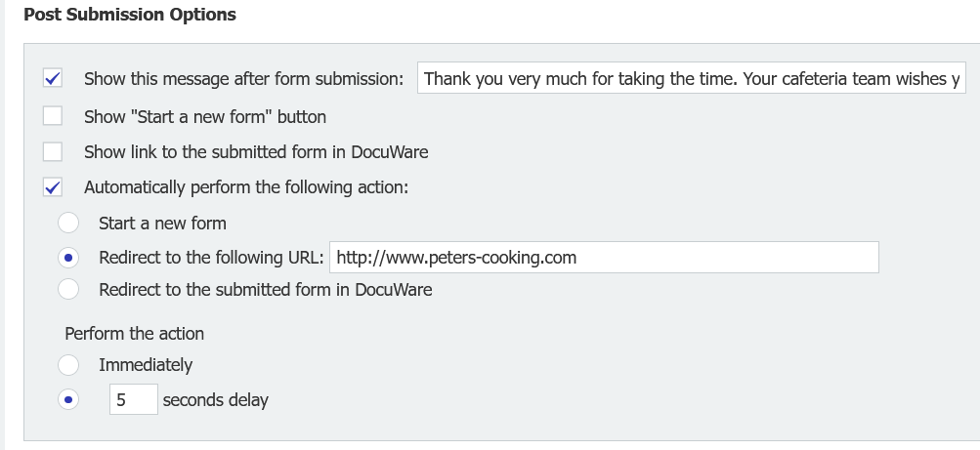This screenshot has height=450, width=980.
Task: Click the "Immediately" label text
Action: (146, 365)
